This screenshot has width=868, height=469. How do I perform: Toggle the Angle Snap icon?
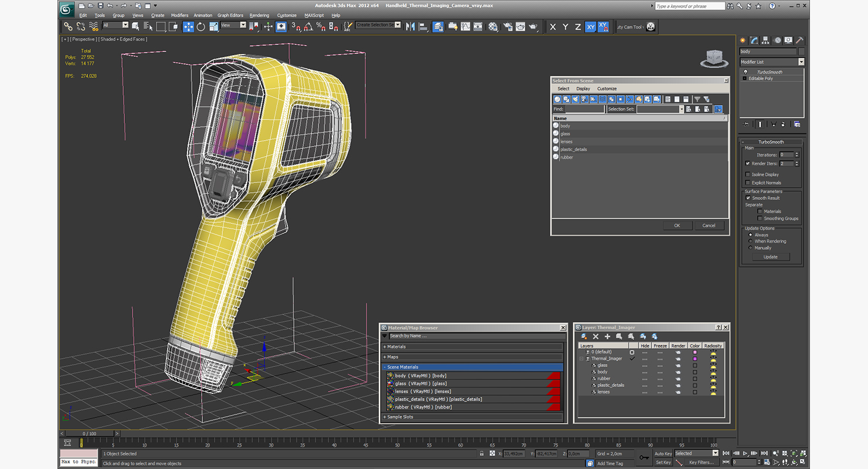308,26
